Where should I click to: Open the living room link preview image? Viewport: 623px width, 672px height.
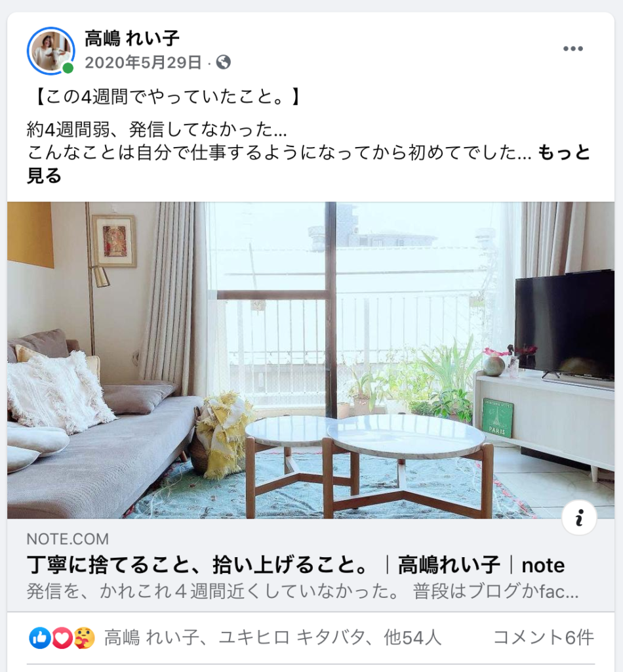tap(311, 360)
